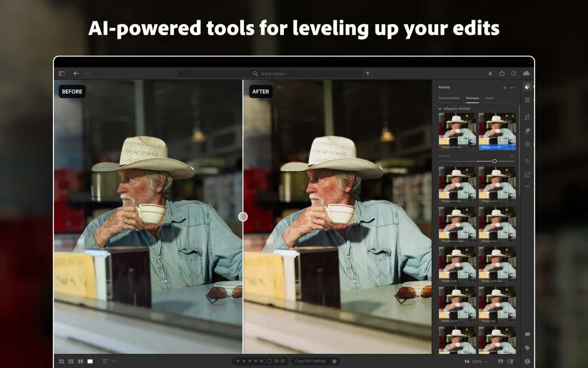
Task: Apply the Smooth Facial Skin preset
Action: (457, 225)
